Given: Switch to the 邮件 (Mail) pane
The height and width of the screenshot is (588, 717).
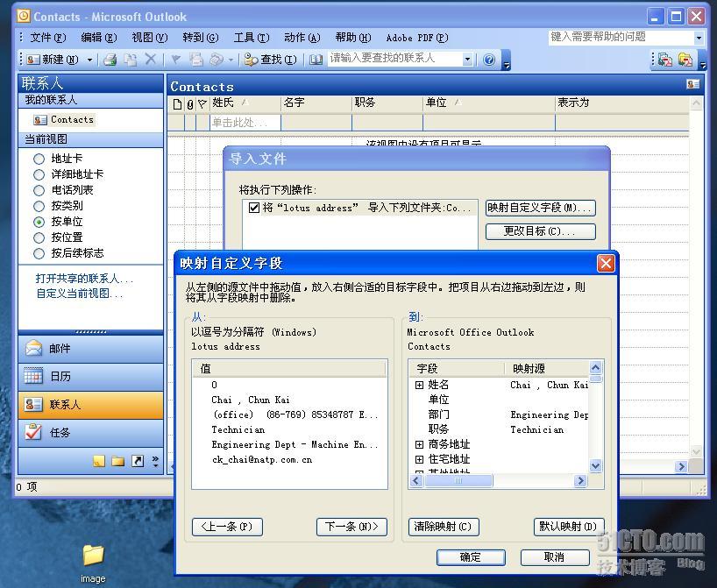Looking at the screenshot, I should tap(90, 349).
